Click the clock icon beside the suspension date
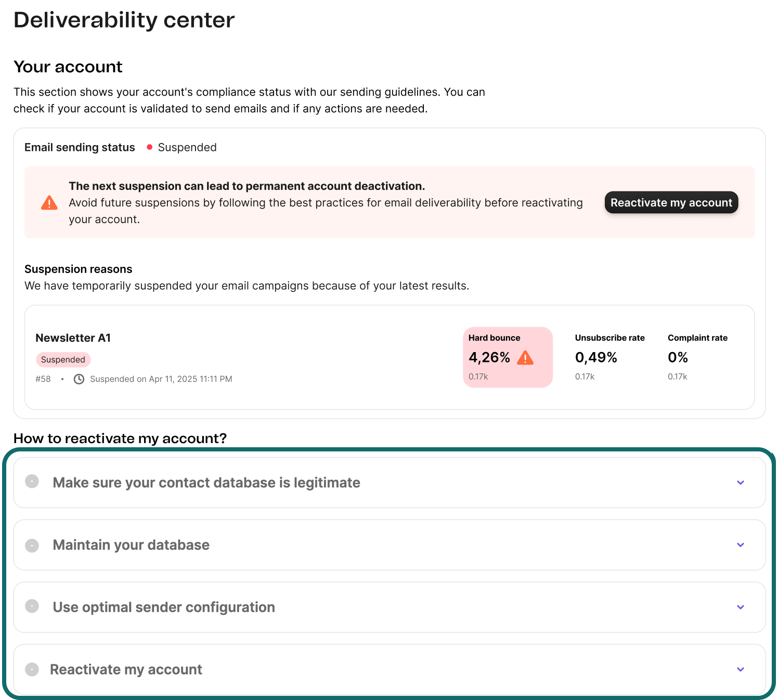The width and height of the screenshot is (778, 700). pyautogui.click(x=79, y=379)
